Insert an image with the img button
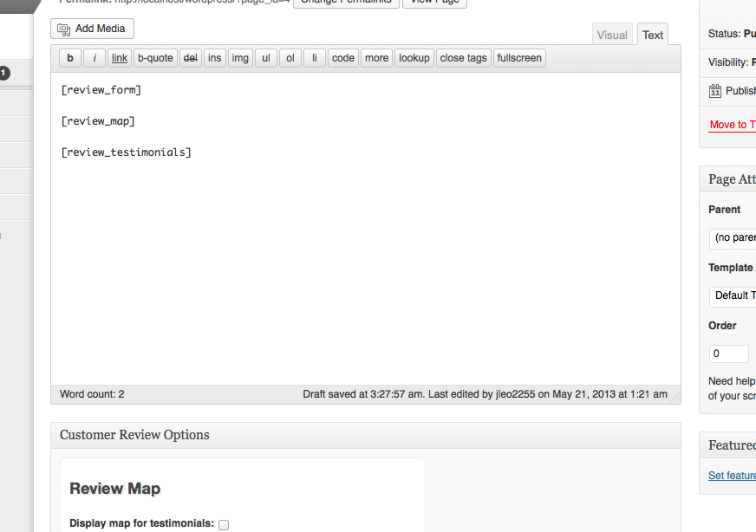This screenshot has width=756, height=532. click(x=240, y=58)
